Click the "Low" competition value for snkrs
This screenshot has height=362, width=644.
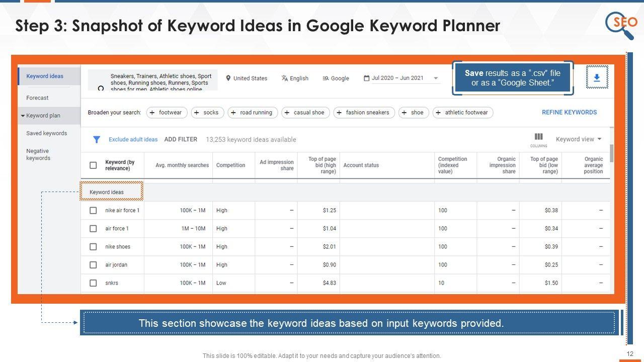(221, 283)
